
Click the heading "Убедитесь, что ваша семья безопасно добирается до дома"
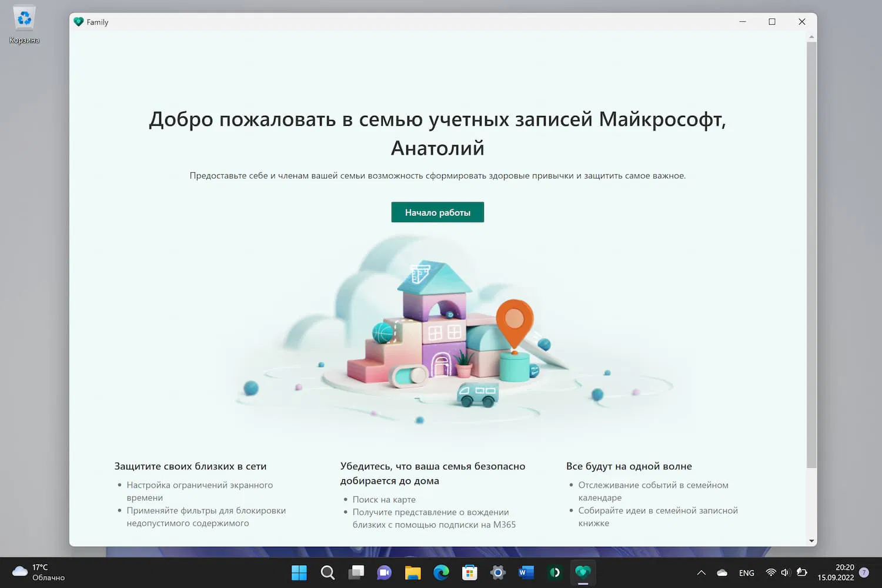tap(433, 473)
